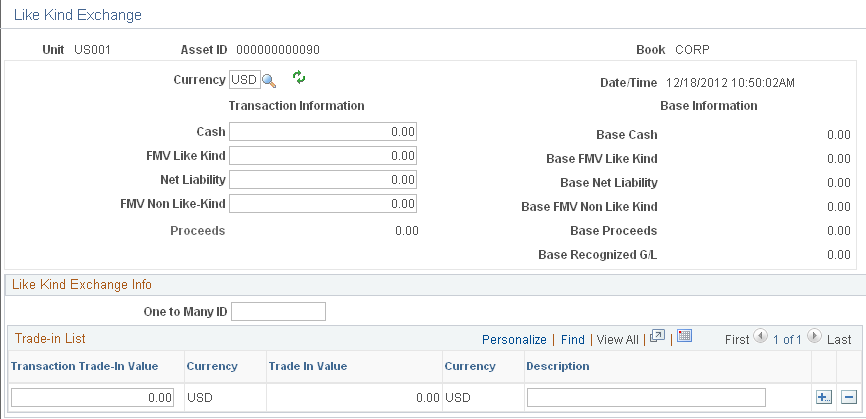This screenshot has height=419, width=866.
Task: Go to next row arrow in Trade-in List
Action: (814, 336)
